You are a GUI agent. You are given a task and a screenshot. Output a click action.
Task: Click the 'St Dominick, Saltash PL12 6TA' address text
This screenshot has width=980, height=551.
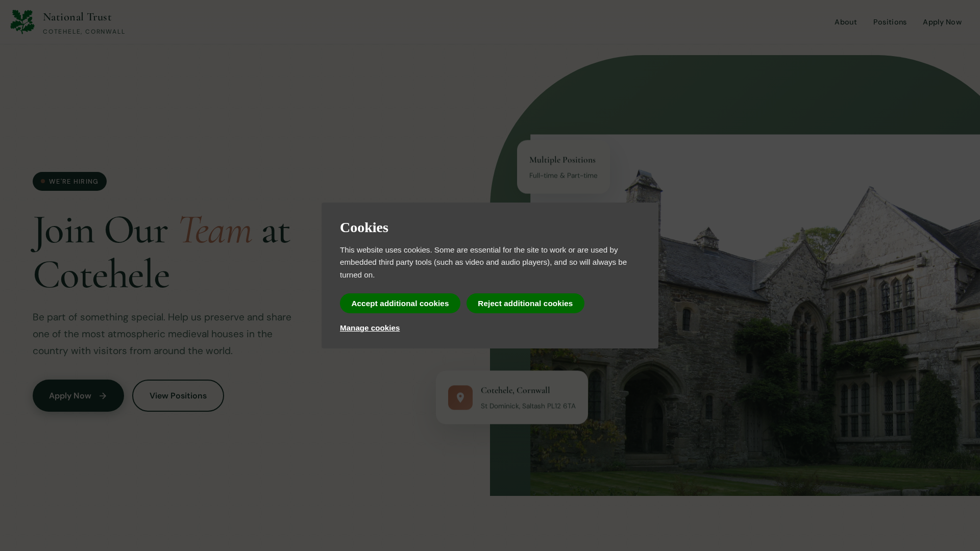click(528, 406)
